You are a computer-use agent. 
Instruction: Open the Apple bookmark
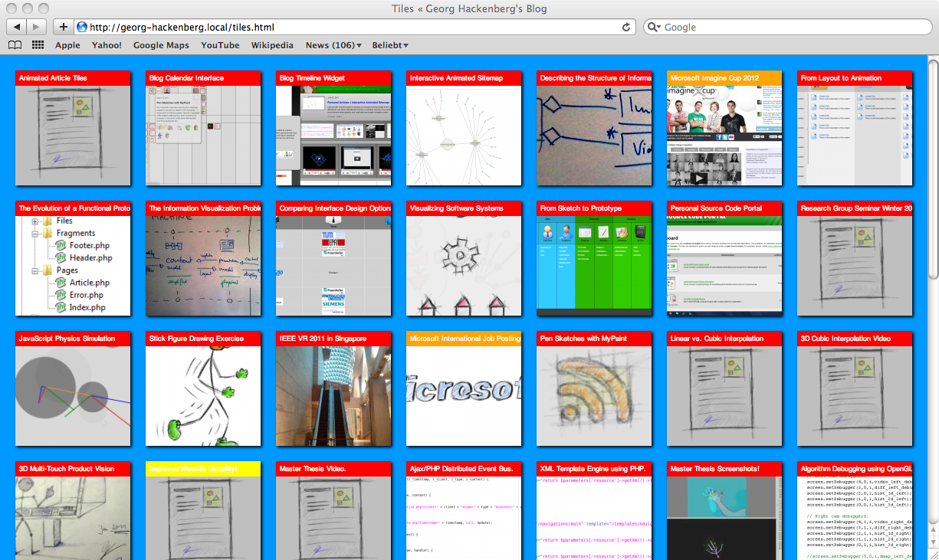[67, 45]
